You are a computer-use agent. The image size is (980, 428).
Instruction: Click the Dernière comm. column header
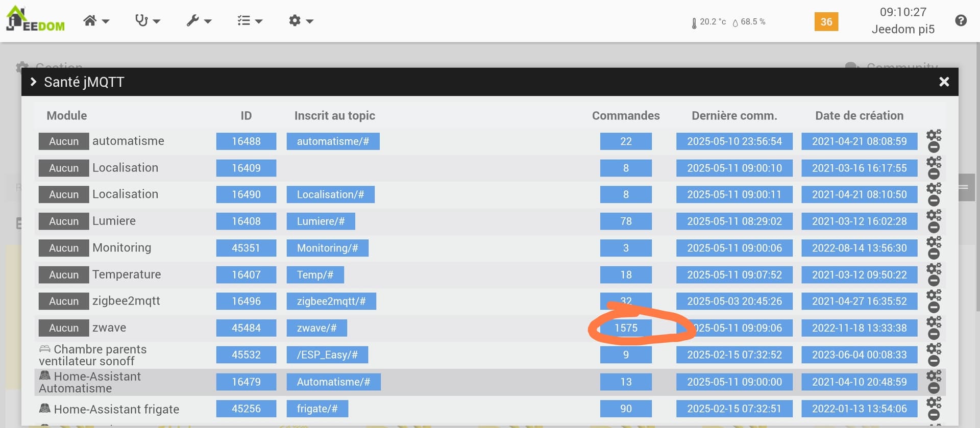click(734, 116)
